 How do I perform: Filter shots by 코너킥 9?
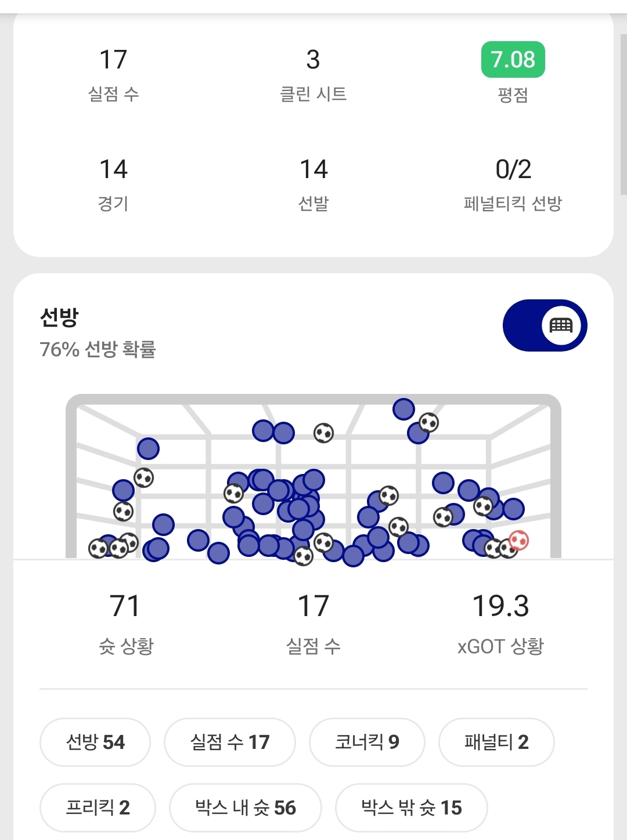point(367,742)
